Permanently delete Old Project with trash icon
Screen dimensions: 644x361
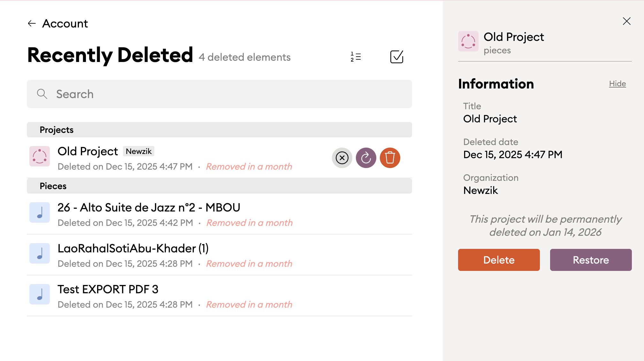(390, 158)
